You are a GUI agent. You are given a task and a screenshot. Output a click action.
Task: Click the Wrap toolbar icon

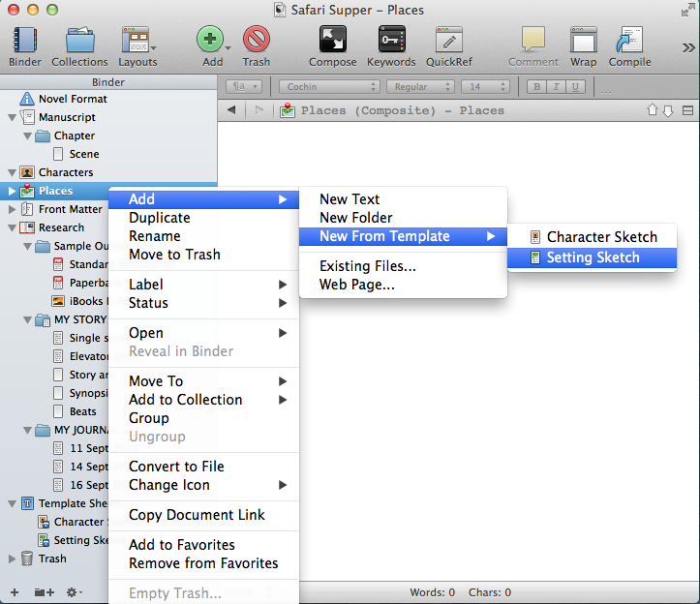(x=584, y=40)
